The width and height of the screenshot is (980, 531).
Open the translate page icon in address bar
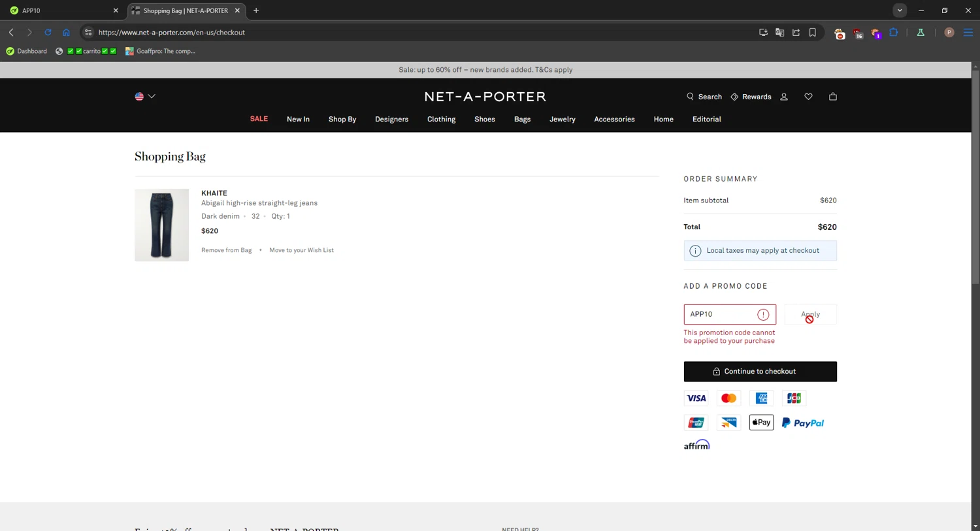[779, 32]
